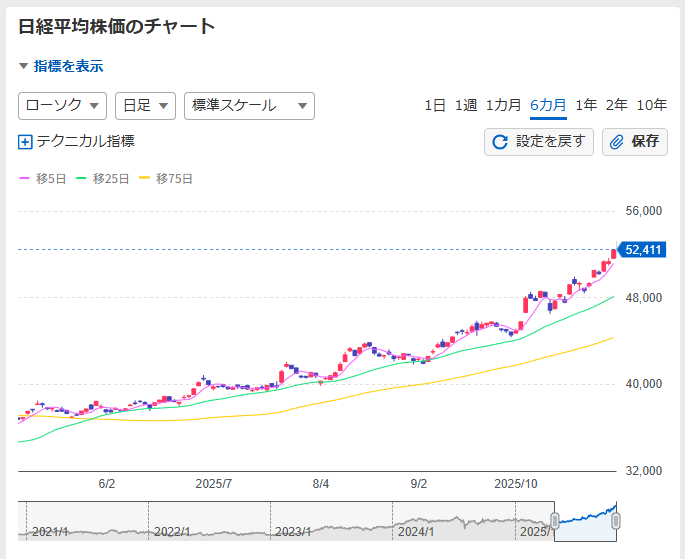Click the 52,411 current price tag
The image size is (685, 559).
tap(642, 250)
